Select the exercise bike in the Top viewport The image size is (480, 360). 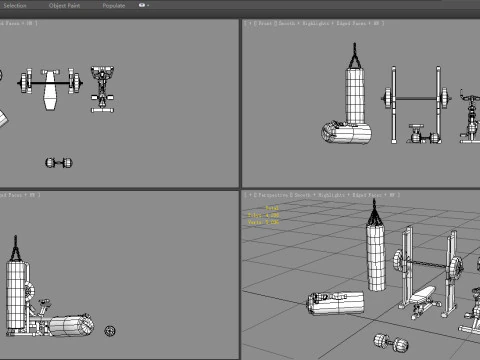[102, 89]
